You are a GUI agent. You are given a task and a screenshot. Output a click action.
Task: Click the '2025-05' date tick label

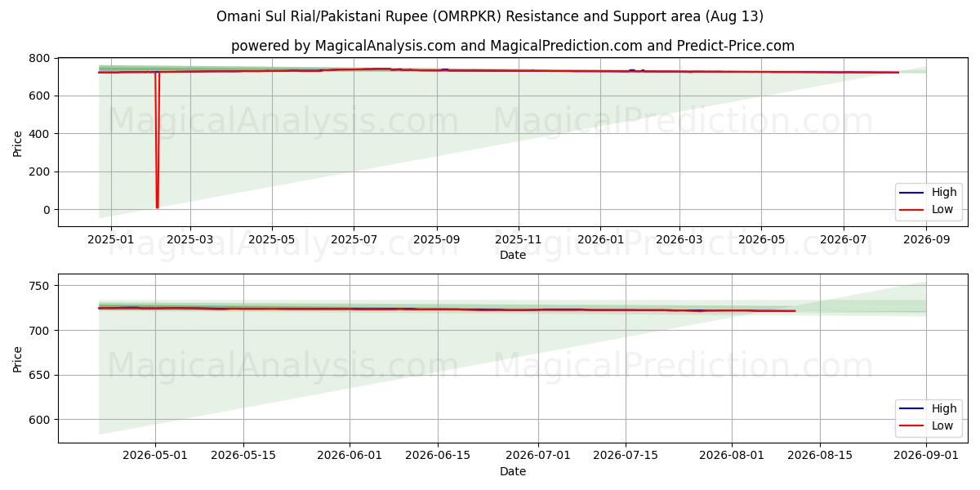pyautogui.click(x=271, y=240)
